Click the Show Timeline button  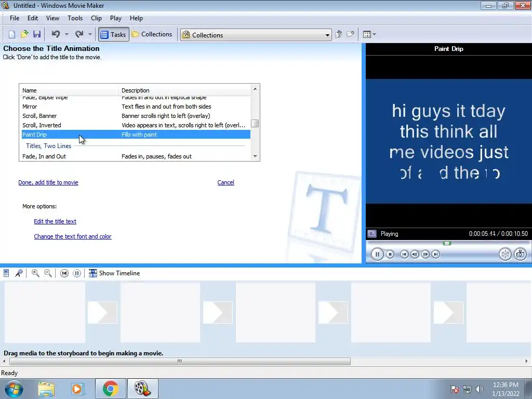114,273
